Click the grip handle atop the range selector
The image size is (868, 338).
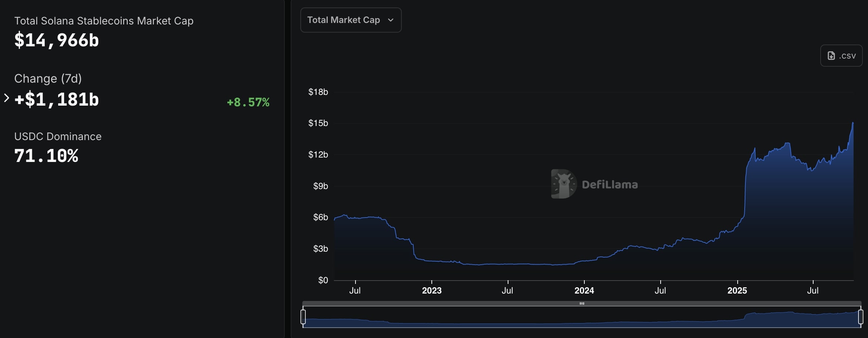pyautogui.click(x=582, y=304)
